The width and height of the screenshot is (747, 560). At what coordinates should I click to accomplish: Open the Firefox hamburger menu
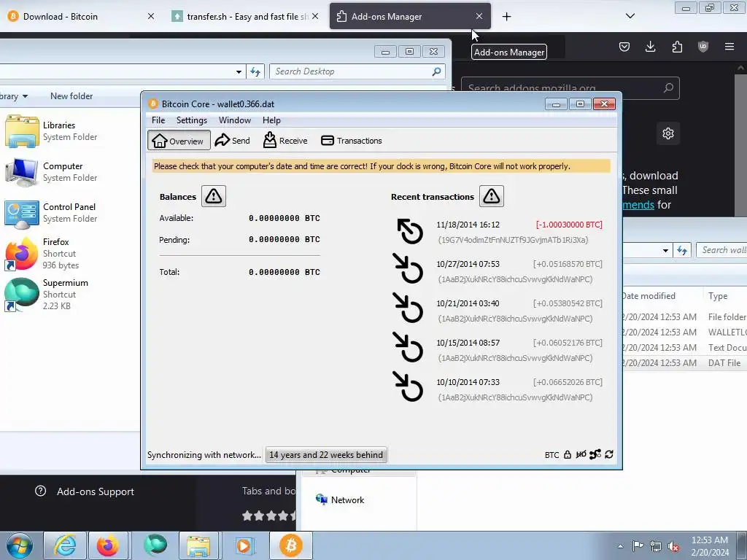click(x=729, y=47)
